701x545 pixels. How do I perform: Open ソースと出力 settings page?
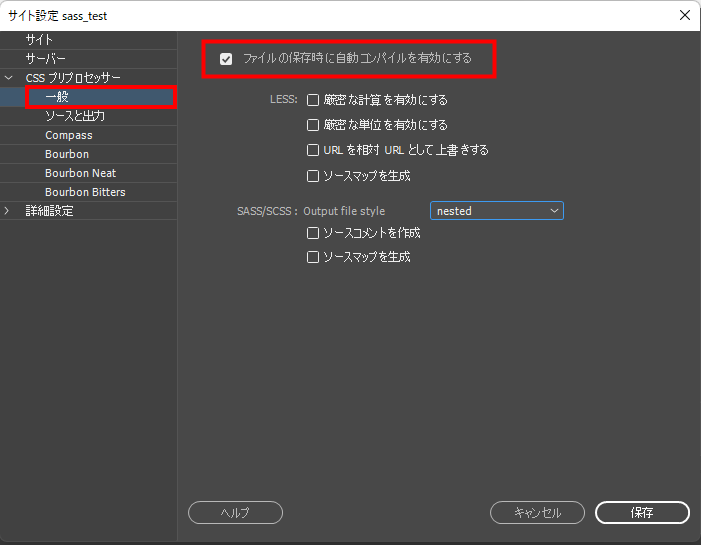click(75, 116)
